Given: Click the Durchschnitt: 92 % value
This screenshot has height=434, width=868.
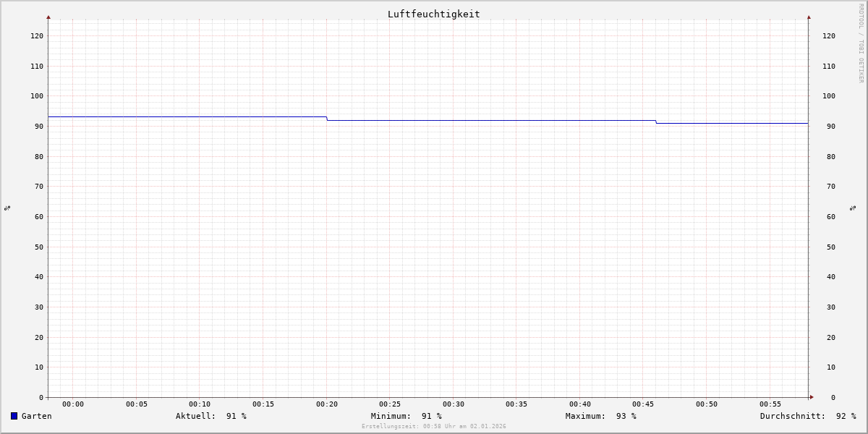Looking at the screenshot, I should [808, 416].
